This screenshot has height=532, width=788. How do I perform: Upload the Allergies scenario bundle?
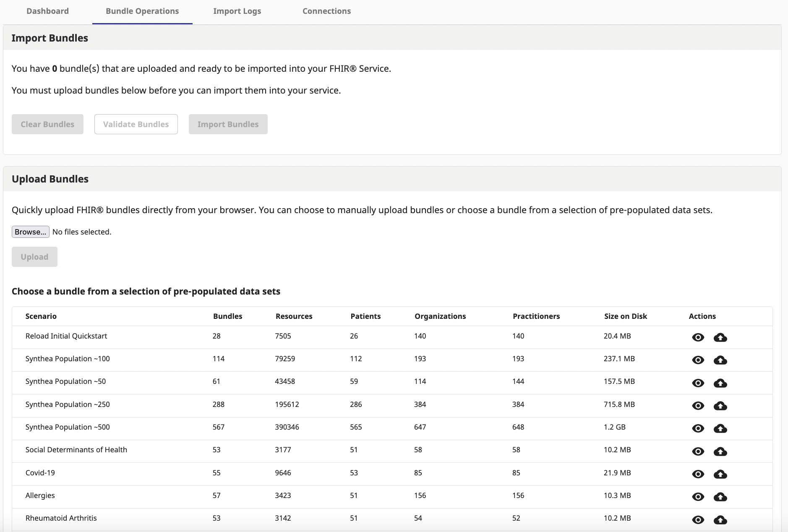tap(720, 497)
